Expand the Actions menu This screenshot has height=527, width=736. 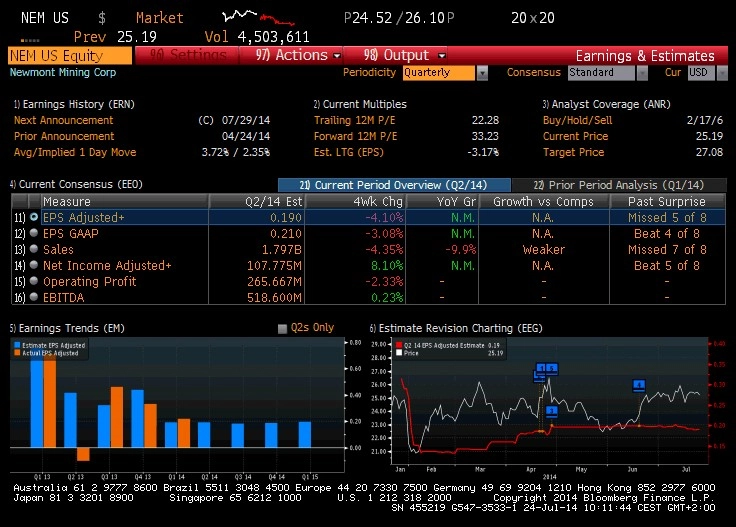coord(297,55)
